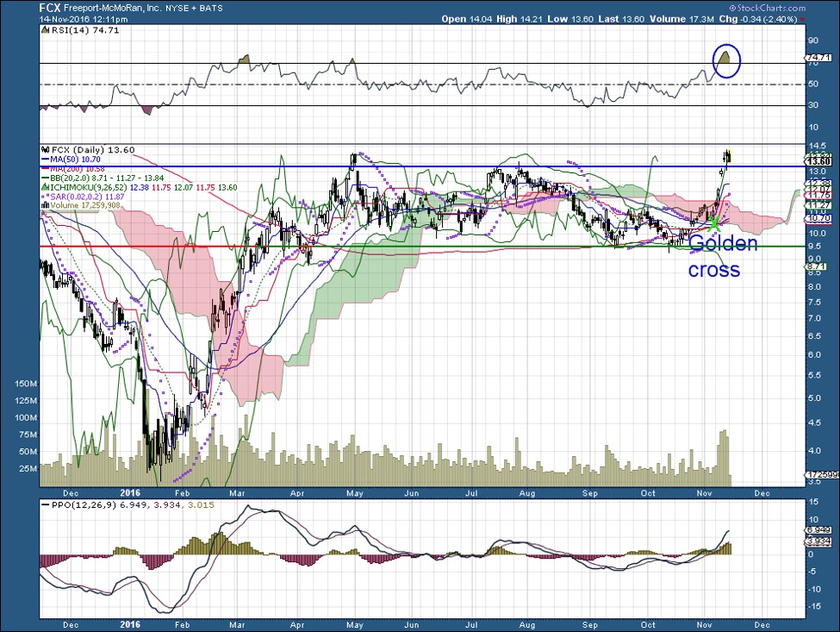Click the Last 13.60 value in header
Screen dimensions: 840x632
point(621,19)
